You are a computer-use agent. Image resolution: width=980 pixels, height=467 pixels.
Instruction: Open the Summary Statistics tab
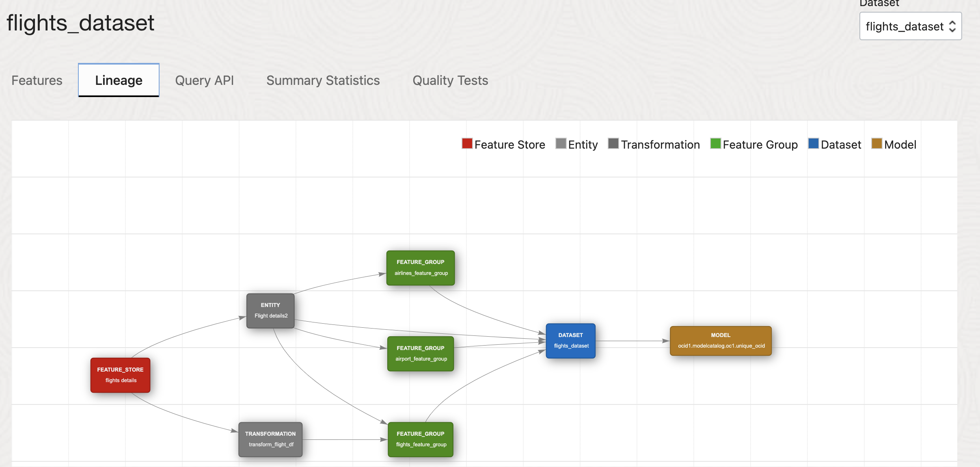[x=323, y=80]
